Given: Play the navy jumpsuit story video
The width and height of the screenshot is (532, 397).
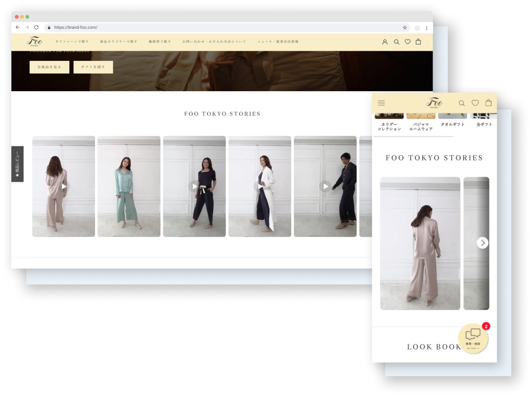Looking at the screenshot, I should [x=194, y=186].
